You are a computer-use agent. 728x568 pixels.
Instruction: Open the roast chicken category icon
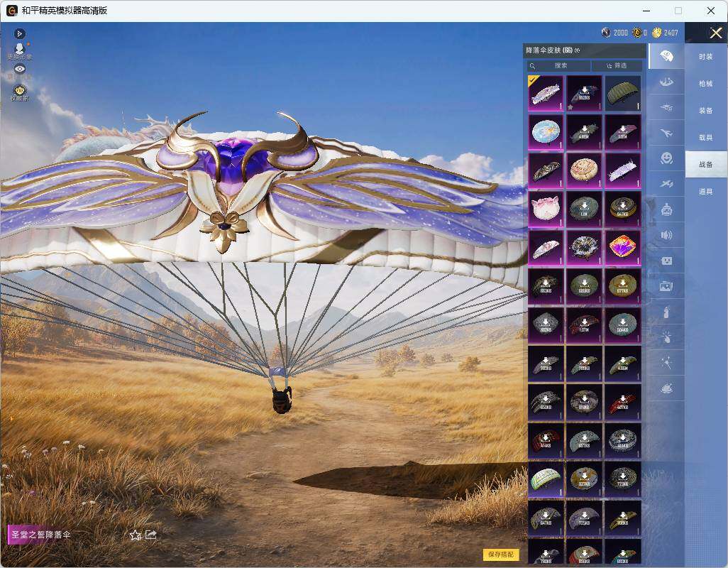pyautogui.click(x=666, y=388)
